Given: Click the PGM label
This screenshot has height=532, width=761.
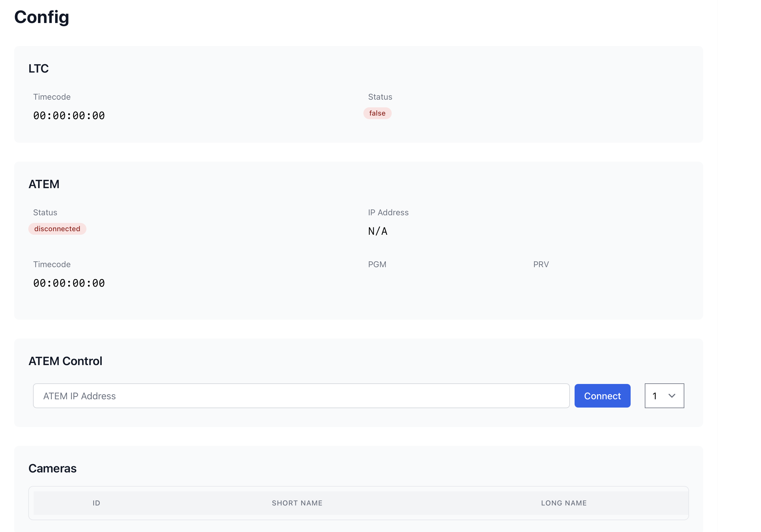Looking at the screenshot, I should [x=377, y=265].
